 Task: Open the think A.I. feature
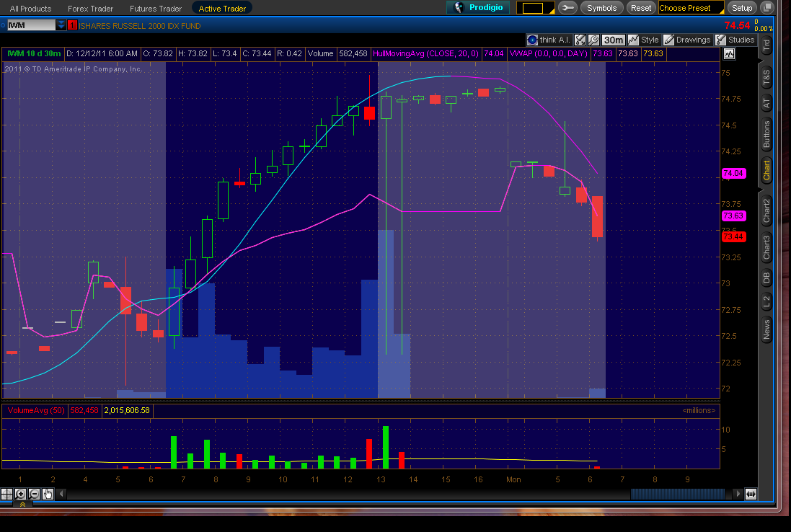(547, 40)
